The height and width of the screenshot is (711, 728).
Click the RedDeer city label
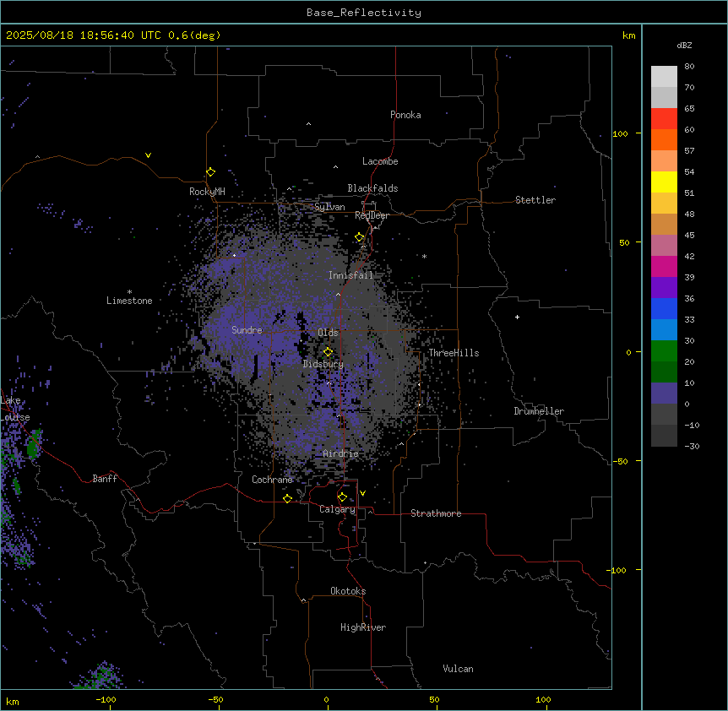pos(372,215)
